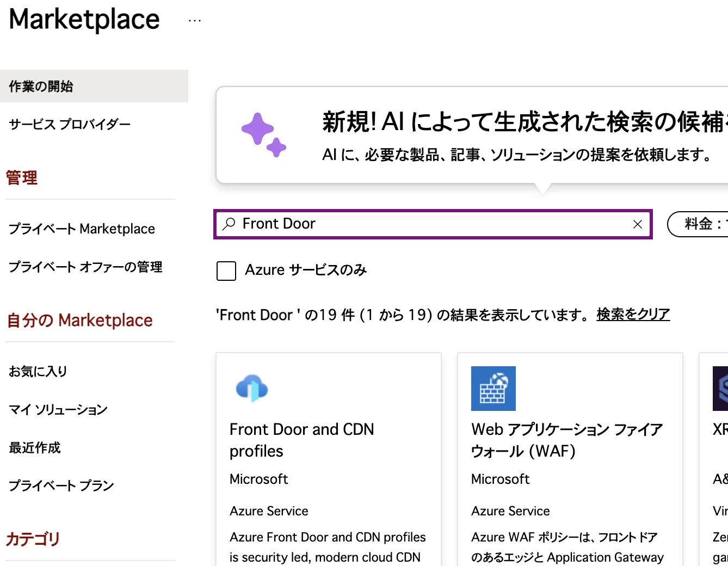Click the AI sparkle icon in banner

coord(264,135)
